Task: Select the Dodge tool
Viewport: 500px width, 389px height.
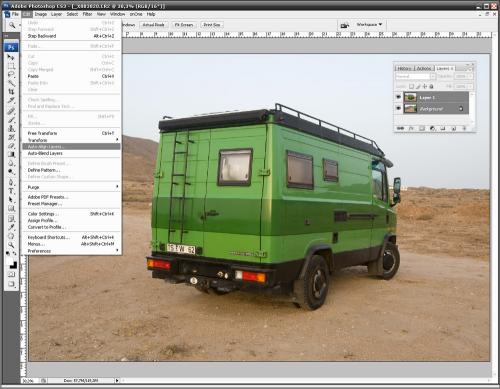Action: (x=11, y=172)
